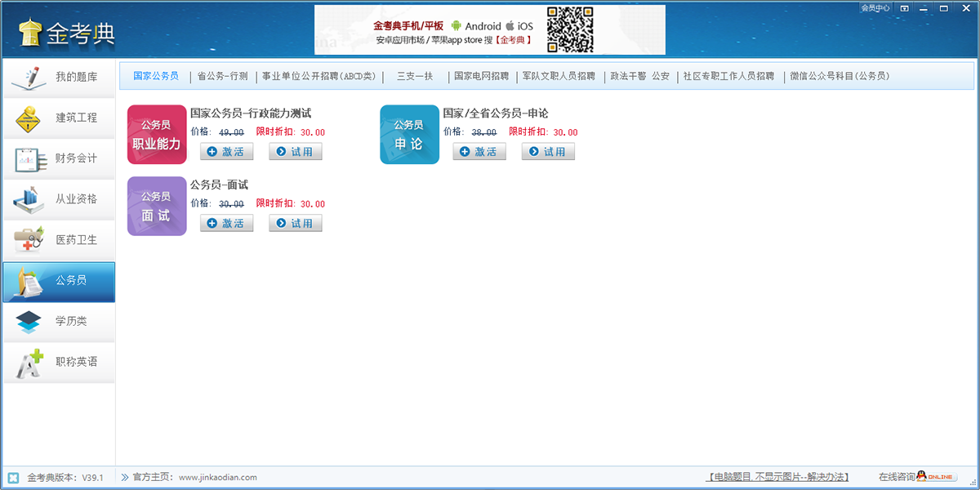Open 我的题库 in the sidebar

tap(59, 78)
